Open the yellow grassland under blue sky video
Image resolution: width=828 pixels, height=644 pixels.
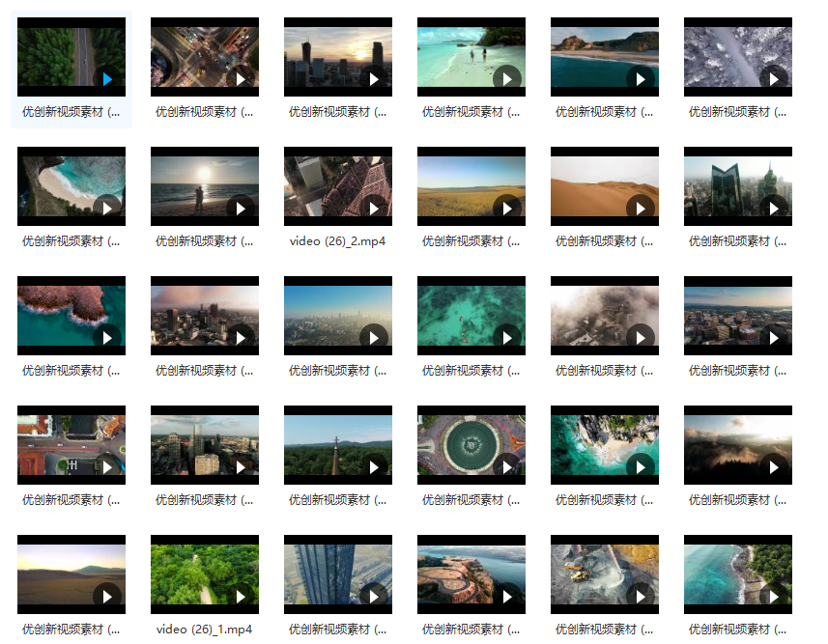(471, 186)
